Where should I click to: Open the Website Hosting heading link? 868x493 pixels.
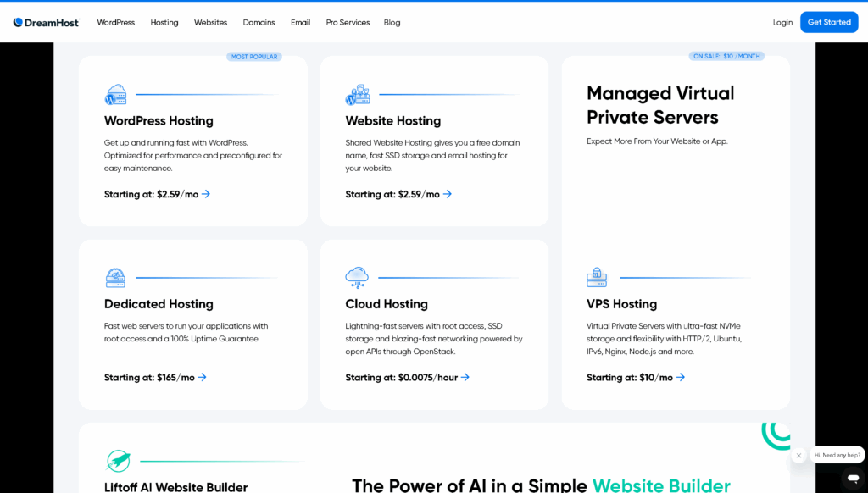point(393,120)
